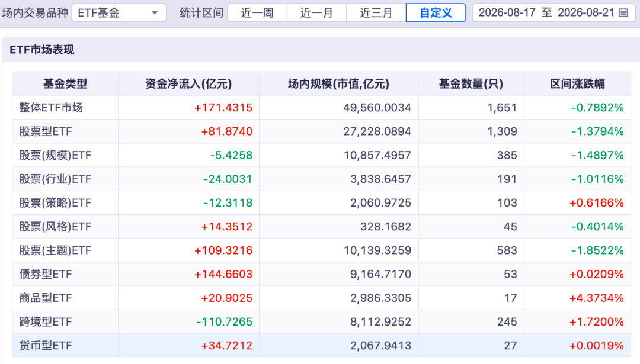Click the 区间涨跌幅 column header
640x364 pixels.
point(578,84)
